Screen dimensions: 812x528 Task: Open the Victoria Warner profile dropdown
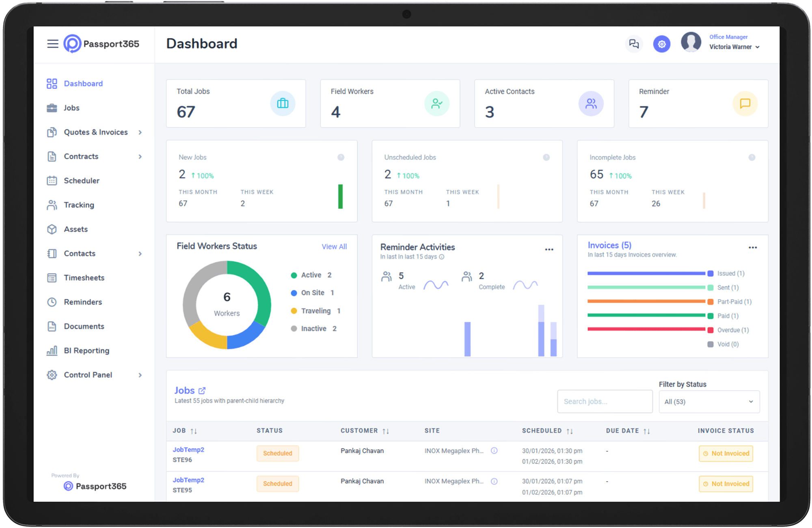click(x=734, y=47)
